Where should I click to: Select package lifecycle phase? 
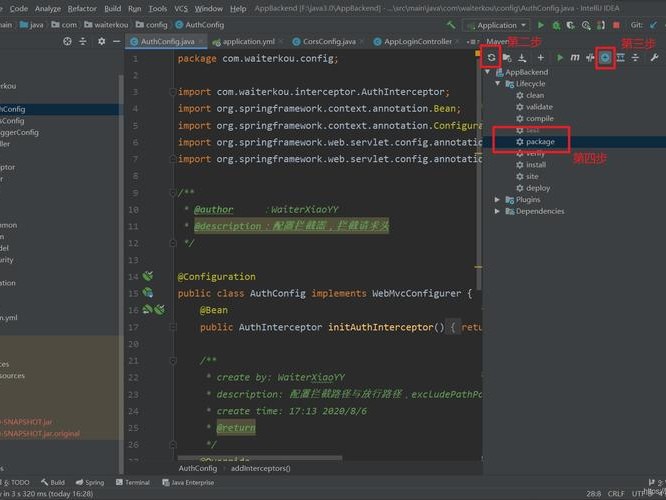536,141
